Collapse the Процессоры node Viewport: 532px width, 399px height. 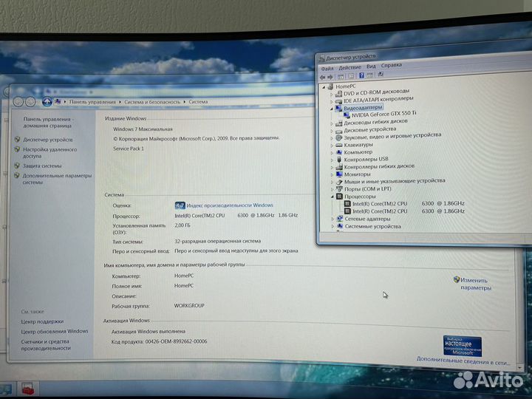(x=332, y=197)
